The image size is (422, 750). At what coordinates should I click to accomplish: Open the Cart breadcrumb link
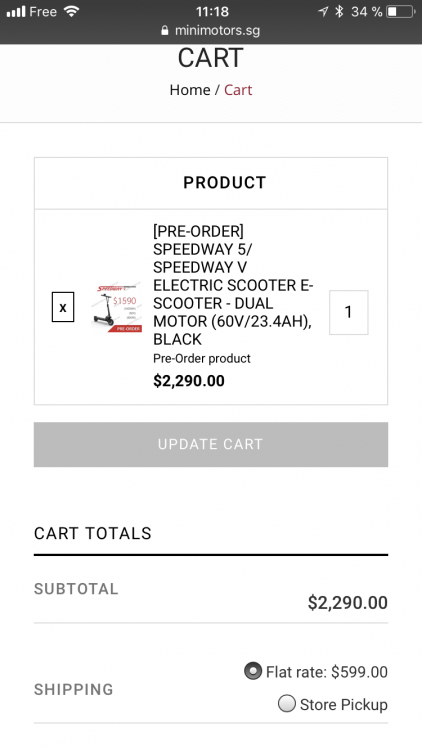238,90
